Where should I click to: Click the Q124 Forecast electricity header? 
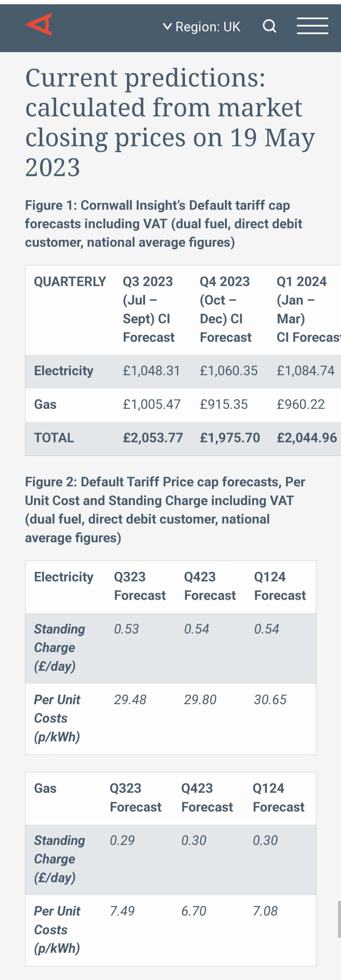coord(280,586)
